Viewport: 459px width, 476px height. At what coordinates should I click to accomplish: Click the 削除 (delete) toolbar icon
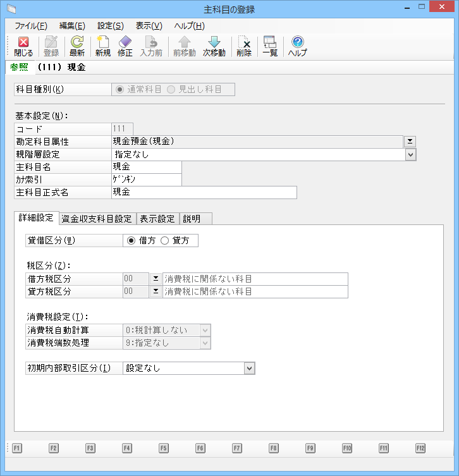tap(244, 42)
